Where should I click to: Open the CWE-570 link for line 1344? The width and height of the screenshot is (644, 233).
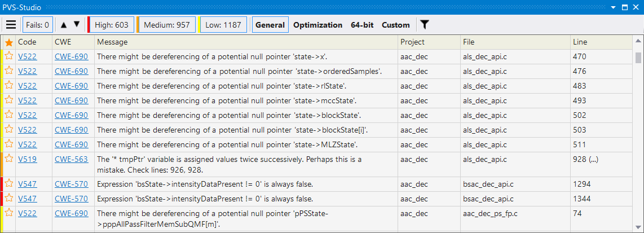71,199
